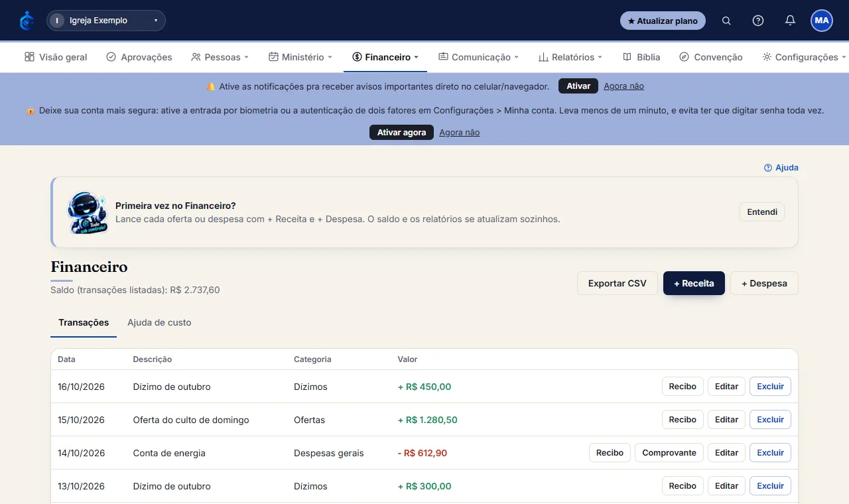849x504 pixels.
Task: Open the notifications bell icon
Action: (x=790, y=21)
